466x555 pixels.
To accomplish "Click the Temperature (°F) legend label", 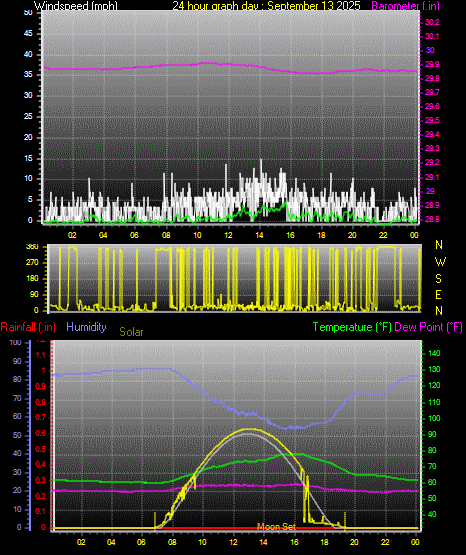I will pyautogui.click(x=352, y=327).
